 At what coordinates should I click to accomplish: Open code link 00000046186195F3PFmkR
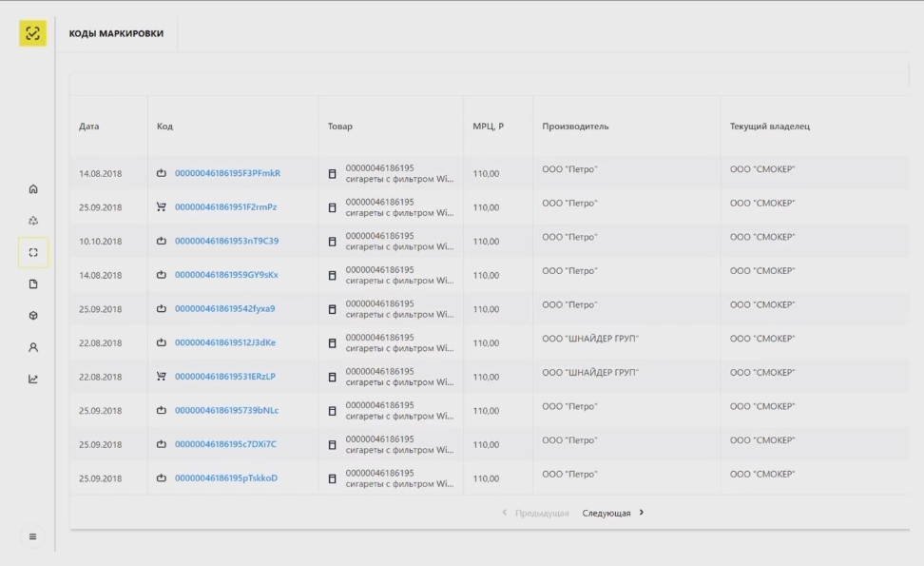pos(227,173)
